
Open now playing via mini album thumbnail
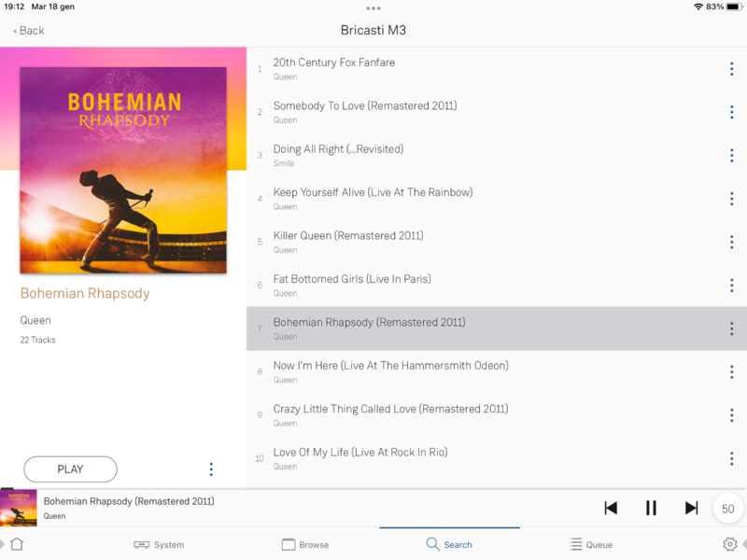(x=19, y=508)
